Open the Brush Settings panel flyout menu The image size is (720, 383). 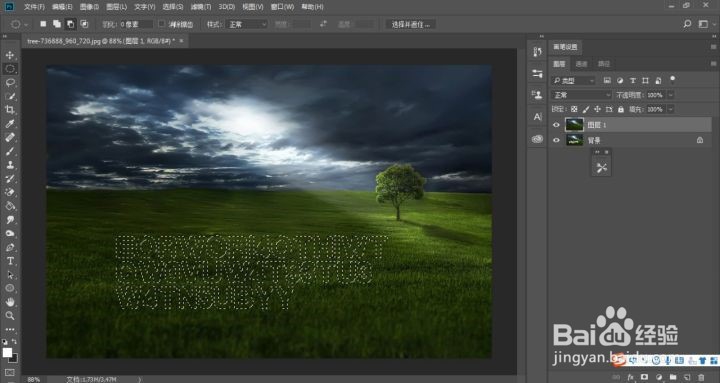(x=713, y=47)
